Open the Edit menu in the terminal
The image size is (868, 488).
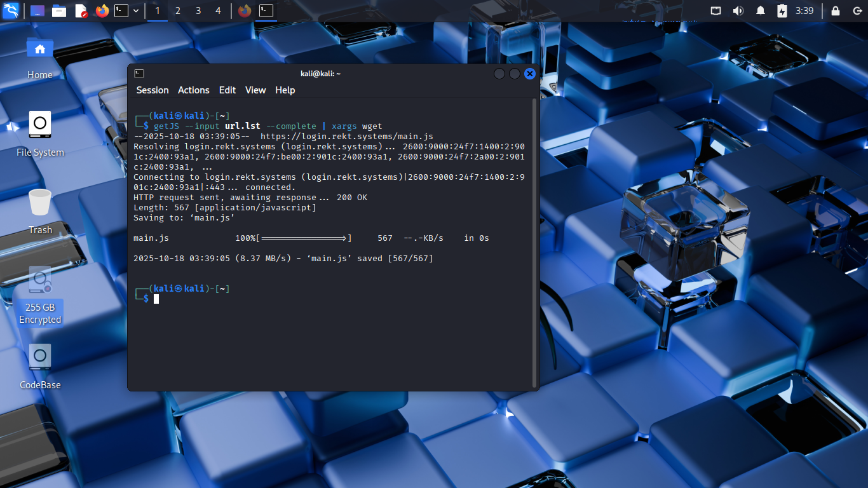click(227, 90)
